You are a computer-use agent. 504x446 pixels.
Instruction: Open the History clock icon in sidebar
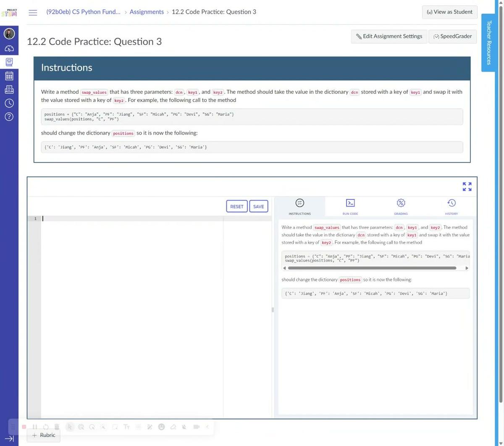(x=9, y=103)
